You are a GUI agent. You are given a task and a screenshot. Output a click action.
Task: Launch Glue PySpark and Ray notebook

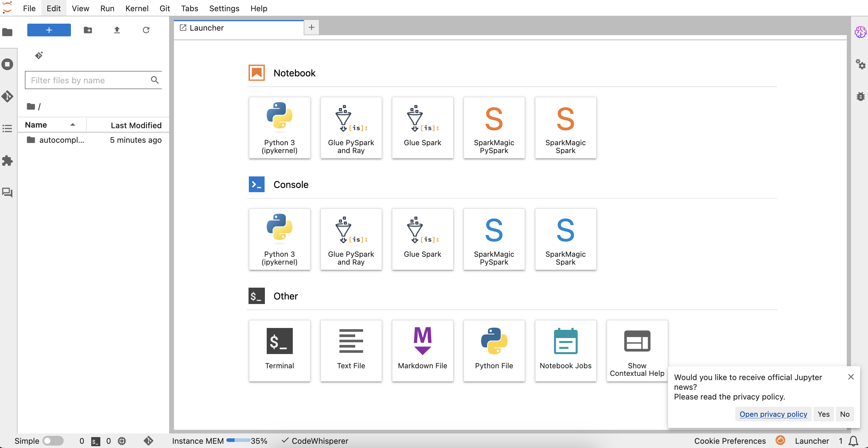351,128
